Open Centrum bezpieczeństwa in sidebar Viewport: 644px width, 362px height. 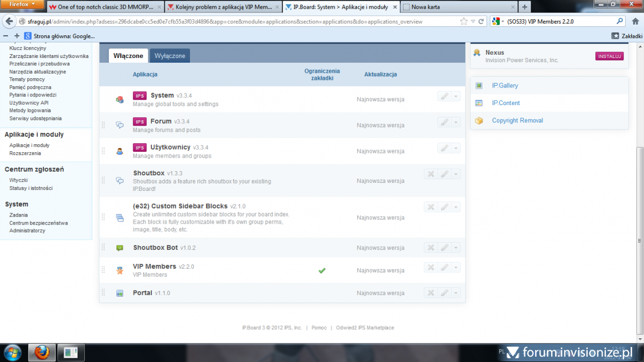39,223
